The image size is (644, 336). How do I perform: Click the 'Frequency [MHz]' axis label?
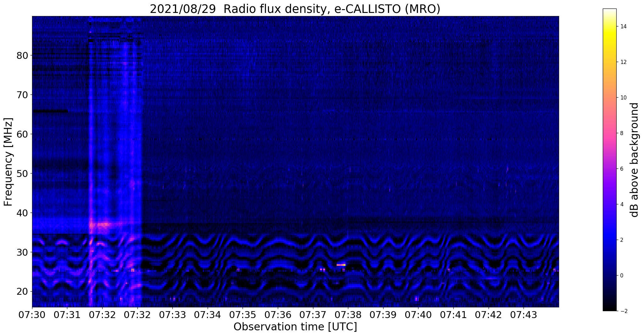pyautogui.click(x=8, y=162)
